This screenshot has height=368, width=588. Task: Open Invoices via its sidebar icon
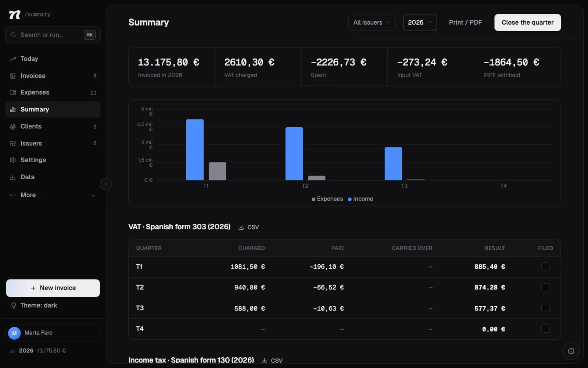(13, 76)
